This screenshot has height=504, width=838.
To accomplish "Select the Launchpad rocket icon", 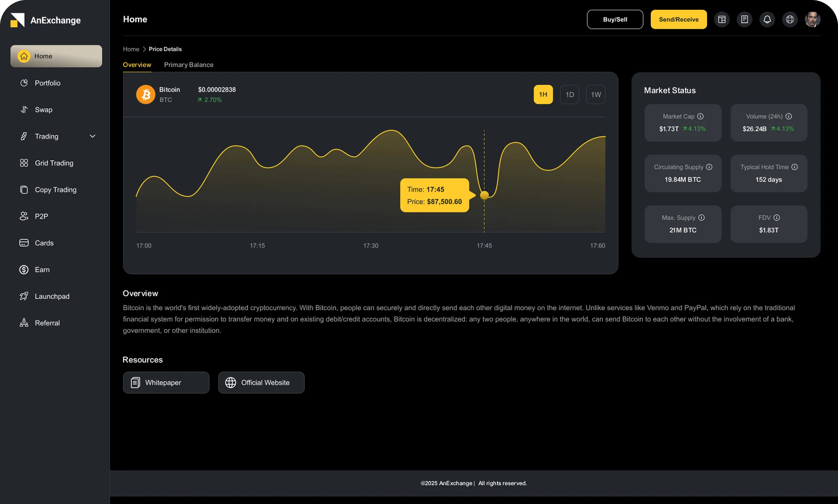I will click(24, 296).
